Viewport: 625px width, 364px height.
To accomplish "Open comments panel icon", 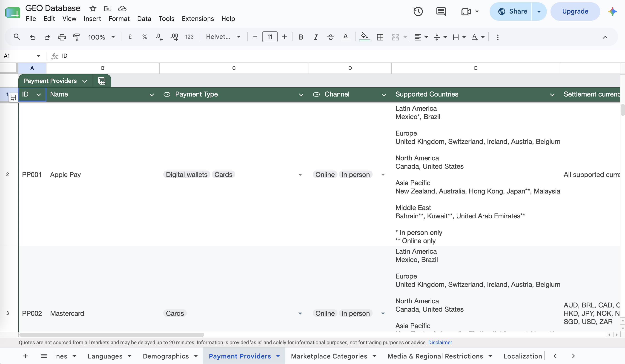I will click(441, 11).
